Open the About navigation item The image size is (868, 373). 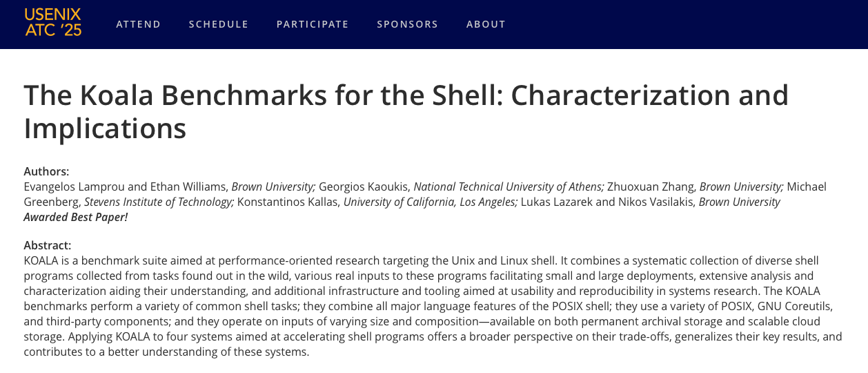(x=486, y=24)
